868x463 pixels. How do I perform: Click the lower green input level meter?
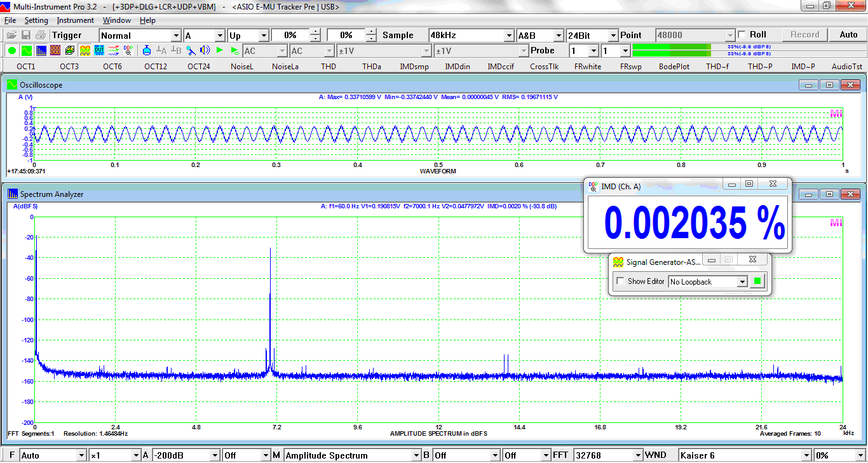point(672,54)
